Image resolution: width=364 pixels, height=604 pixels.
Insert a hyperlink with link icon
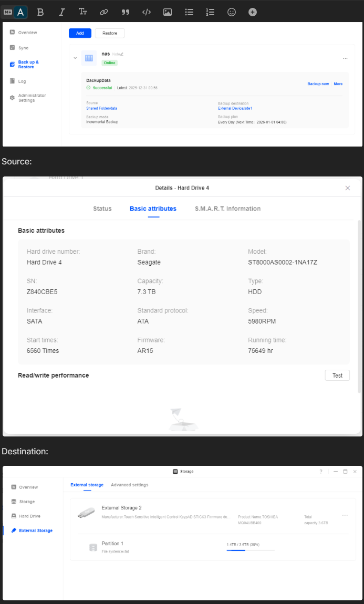point(104,12)
